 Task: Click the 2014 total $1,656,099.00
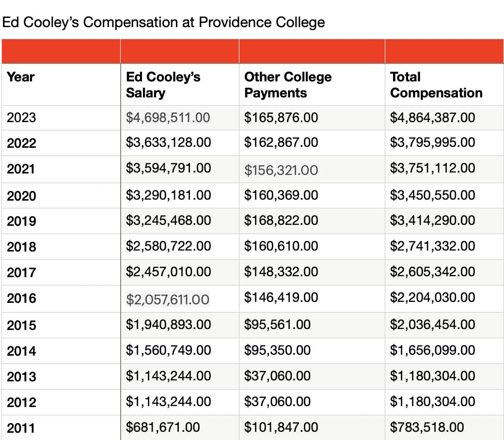pyautogui.click(x=432, y=350)
